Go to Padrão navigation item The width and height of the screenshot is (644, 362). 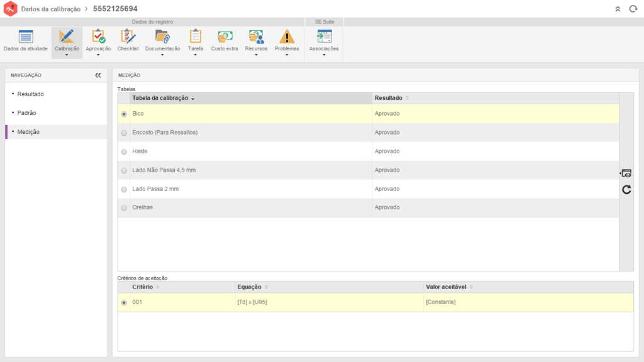[x=26, y=113]
